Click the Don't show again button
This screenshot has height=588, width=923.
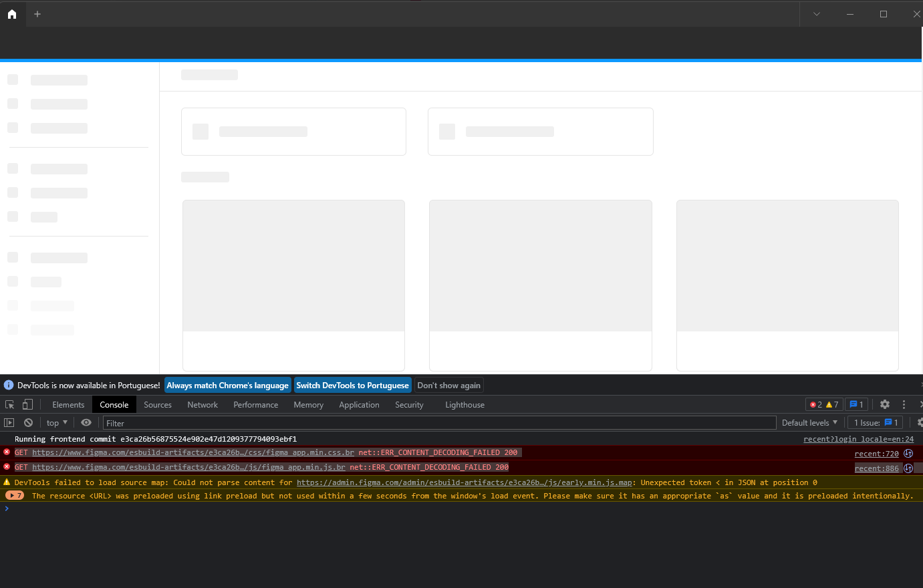448,386
